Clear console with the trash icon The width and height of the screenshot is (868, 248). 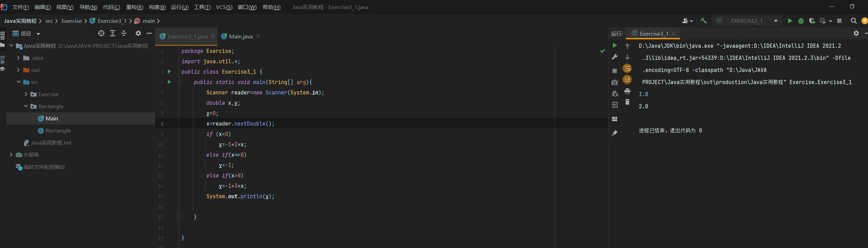627,102
